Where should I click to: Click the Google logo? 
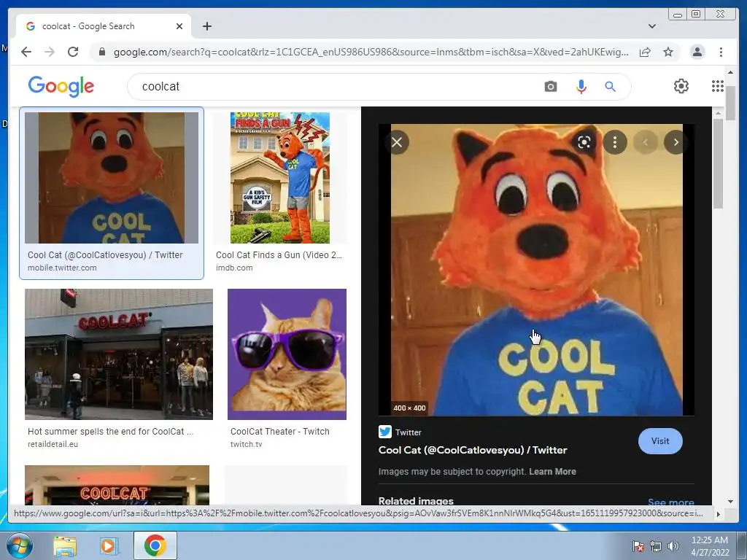[x=61, y=87]
